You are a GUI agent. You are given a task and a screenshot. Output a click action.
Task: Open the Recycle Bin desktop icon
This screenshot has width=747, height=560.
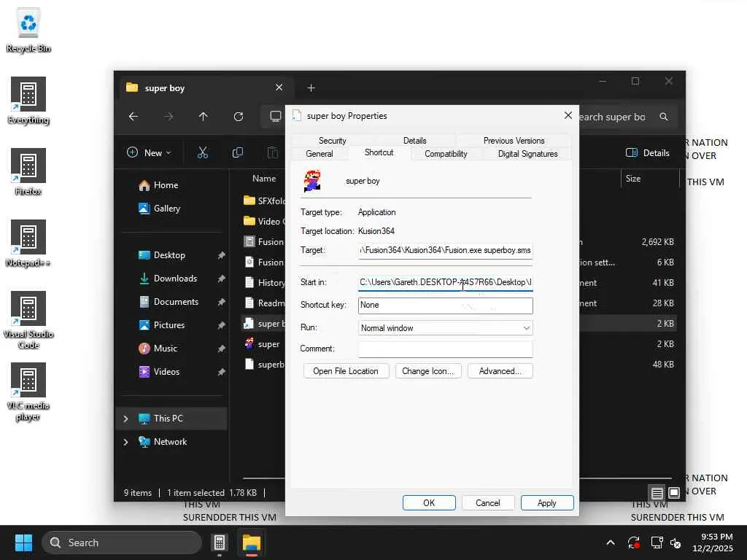tap(28, 30)
